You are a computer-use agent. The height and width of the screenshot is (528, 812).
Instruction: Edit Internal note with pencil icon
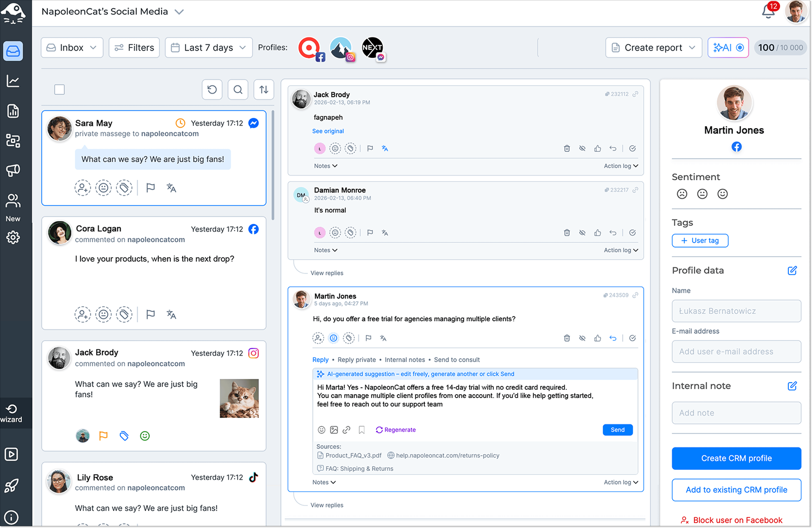click(792, 386)
